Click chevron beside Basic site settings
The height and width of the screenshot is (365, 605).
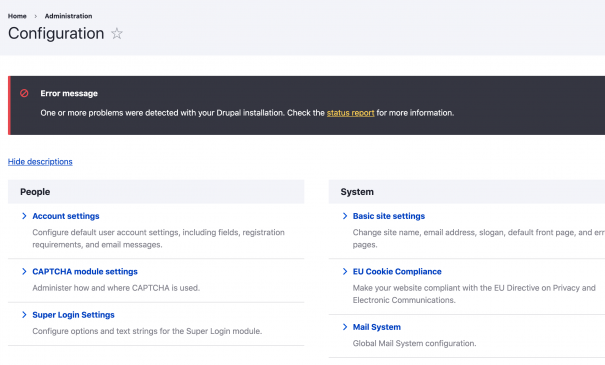pyautogui.click(x=345, y=216)
